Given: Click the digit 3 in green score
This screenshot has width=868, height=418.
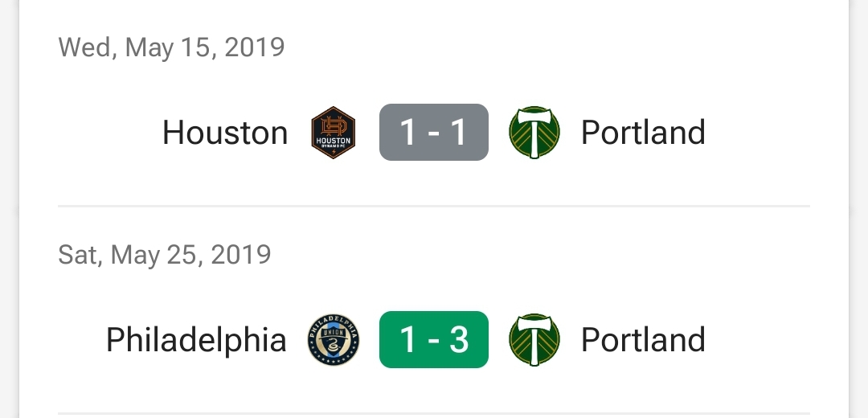Looking at the screenshot, I should [x=459, y=340].
